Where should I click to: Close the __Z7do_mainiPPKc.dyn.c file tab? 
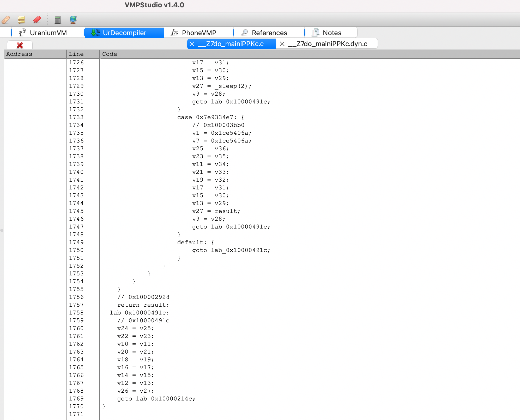(282, 44)
